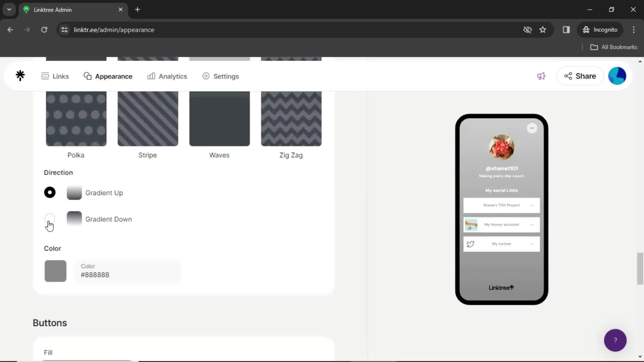Click the My Honey account link icon
This screenshot has height=362, width=644.
click(471, 225)
